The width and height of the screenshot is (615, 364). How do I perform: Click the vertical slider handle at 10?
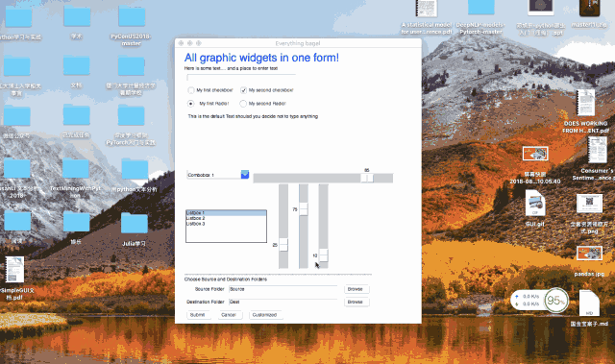point(323,255)
